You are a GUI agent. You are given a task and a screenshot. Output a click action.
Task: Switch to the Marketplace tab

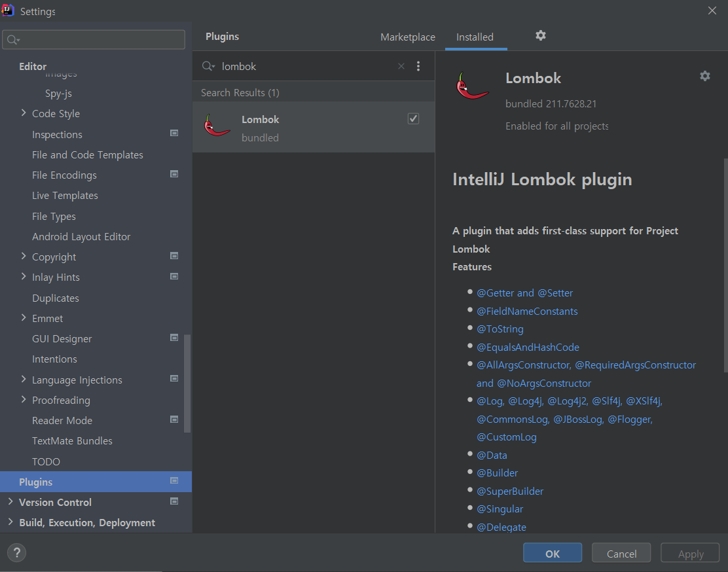[x=408, y=37]
